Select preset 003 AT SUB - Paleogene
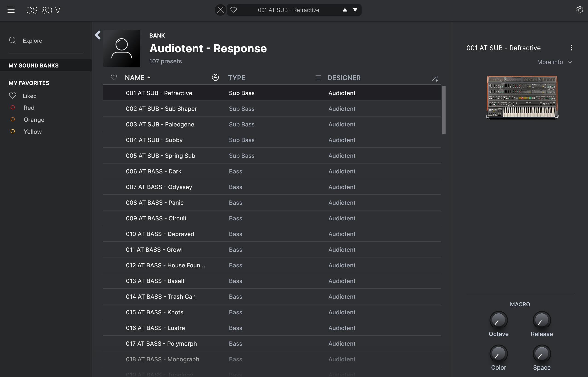 tap(272, 124)
